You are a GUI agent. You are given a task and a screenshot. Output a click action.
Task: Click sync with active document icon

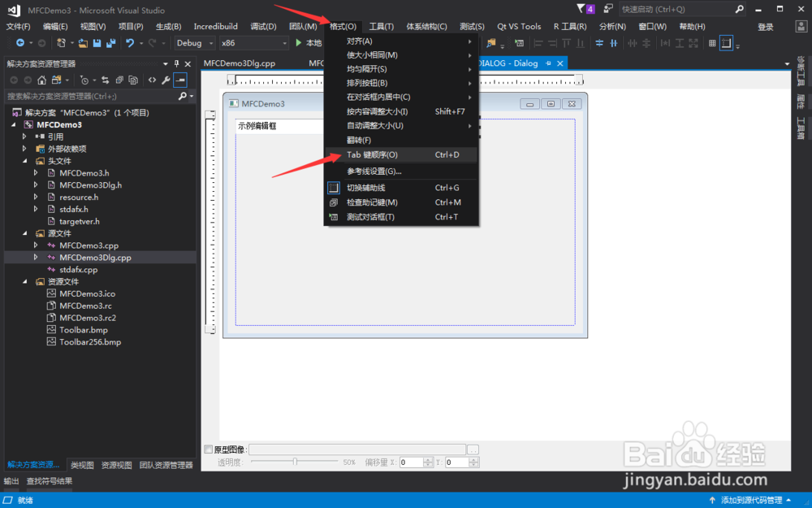(105, 80)
